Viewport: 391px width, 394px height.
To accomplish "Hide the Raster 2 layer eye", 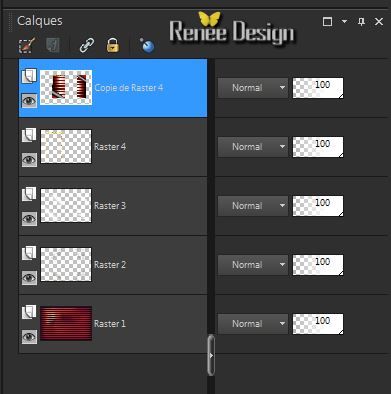I will [29, 277].
